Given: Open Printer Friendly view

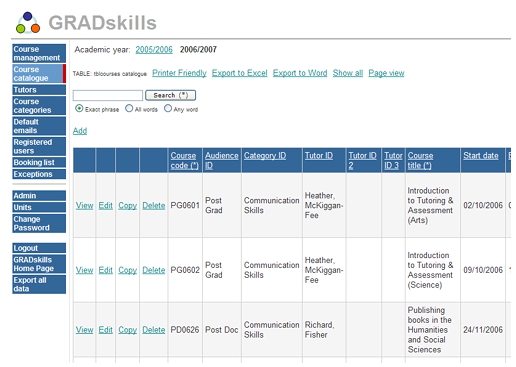Looking at the screenshot, I should pyautogui.click(x=179, y=73).
